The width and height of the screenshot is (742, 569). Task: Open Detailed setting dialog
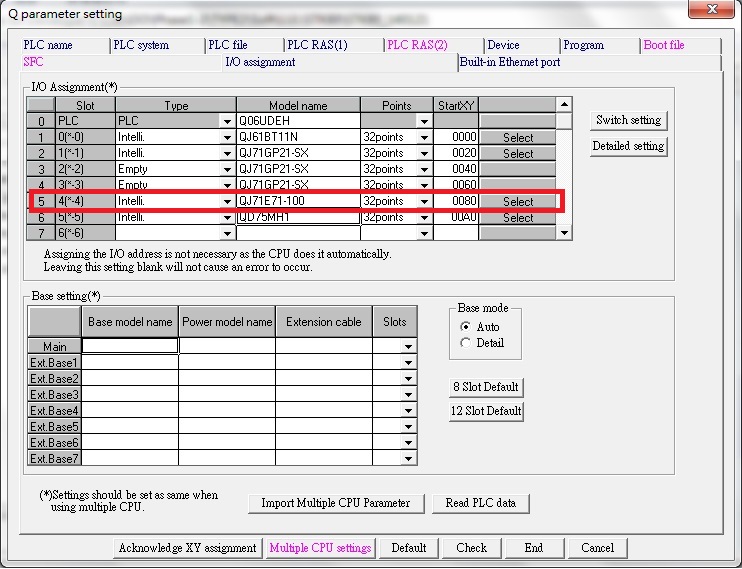click(x=628, y=146)
